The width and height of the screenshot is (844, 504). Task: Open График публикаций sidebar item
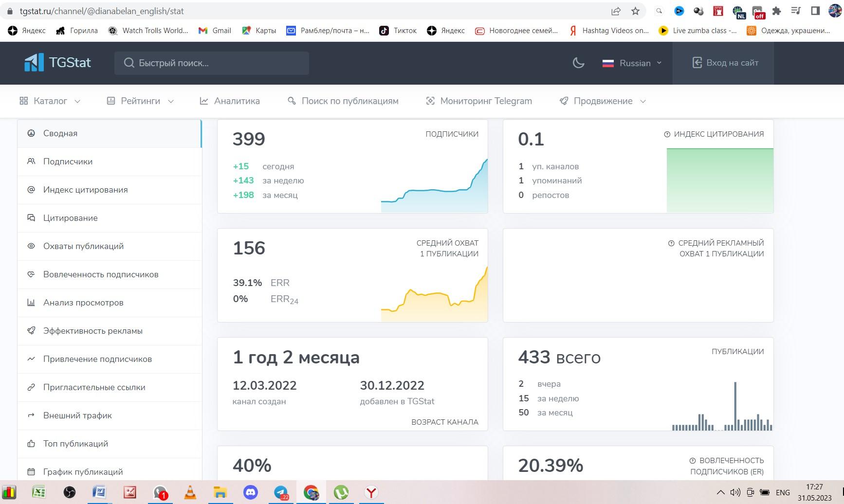click(x=110, y=470)
